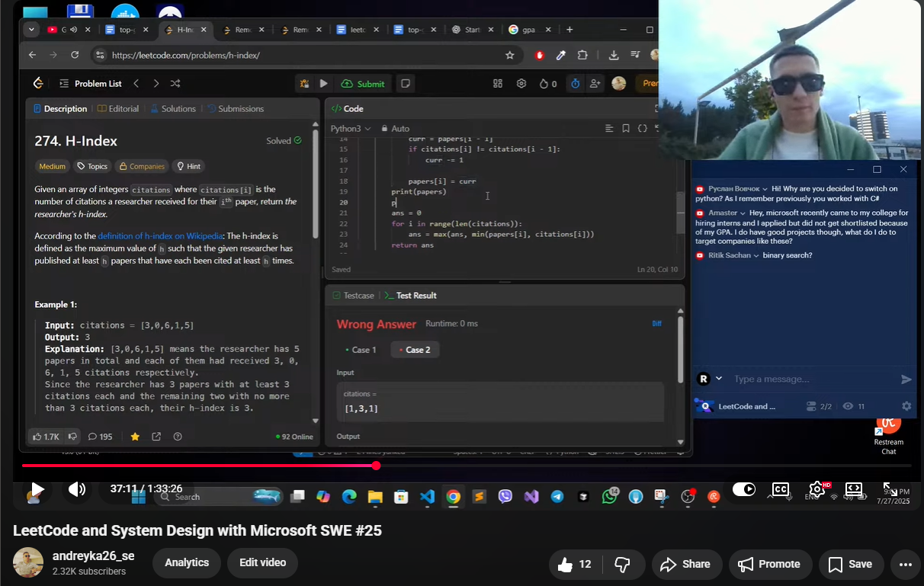
Task: Click the Topics tag button
Action: point(91,166)
